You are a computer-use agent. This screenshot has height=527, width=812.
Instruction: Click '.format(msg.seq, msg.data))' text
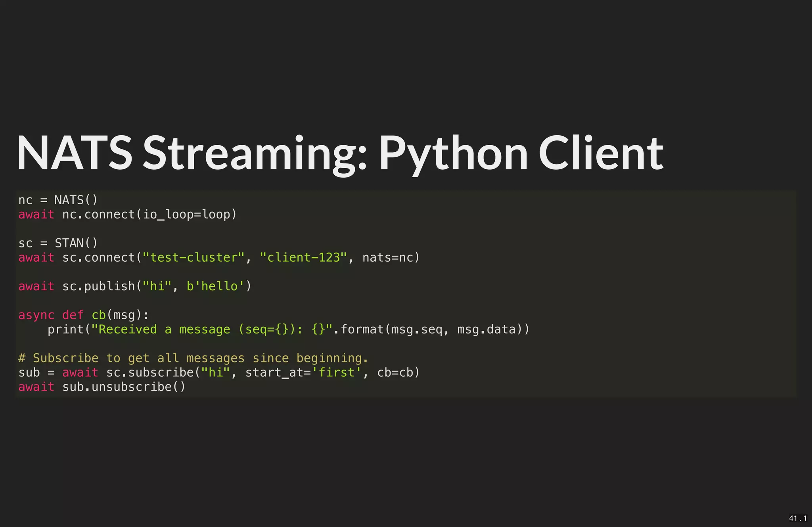pyautogui.click(x=431, y=330)
